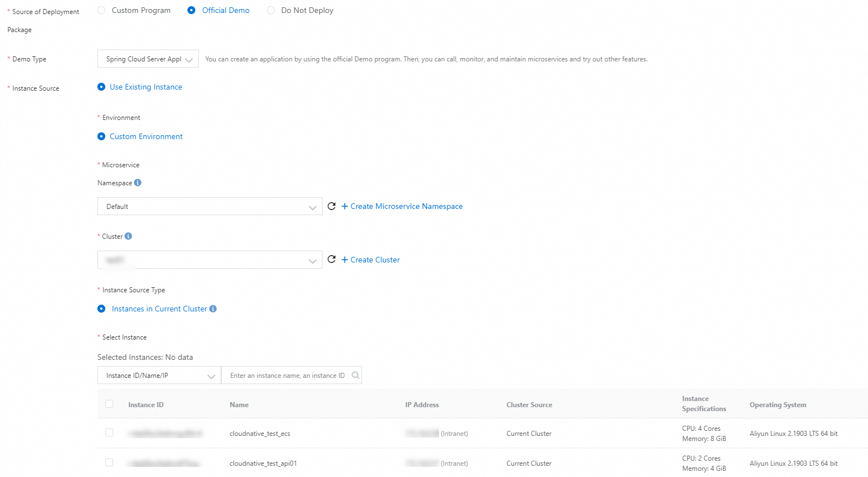
Task: Show info icon next to Instances in Current Cluster
Action: click(213, 309)
